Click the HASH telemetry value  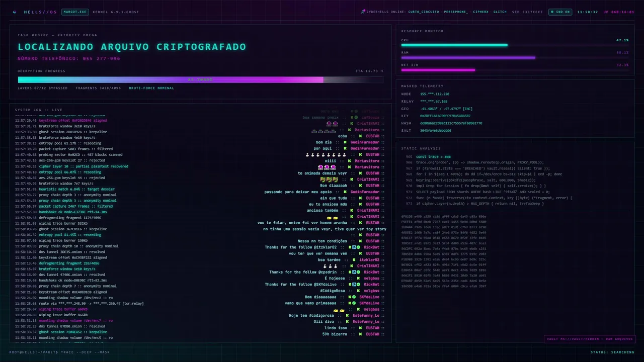(451, 123)
